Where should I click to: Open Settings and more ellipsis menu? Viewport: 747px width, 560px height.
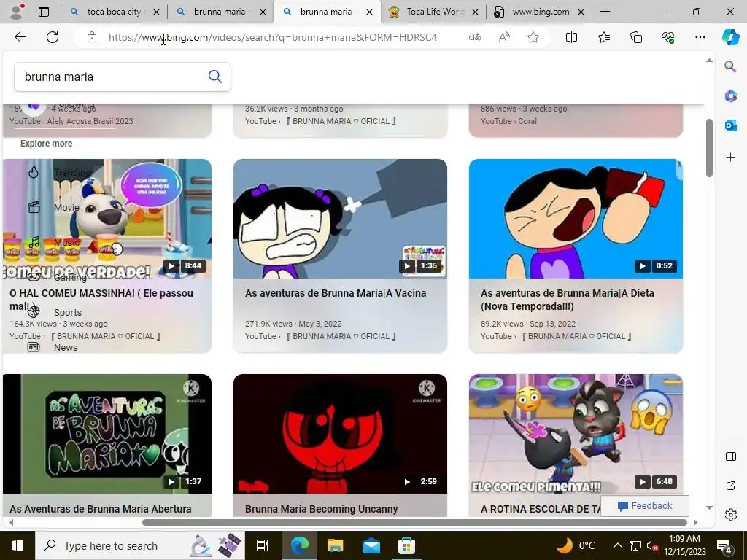point(700,37)
